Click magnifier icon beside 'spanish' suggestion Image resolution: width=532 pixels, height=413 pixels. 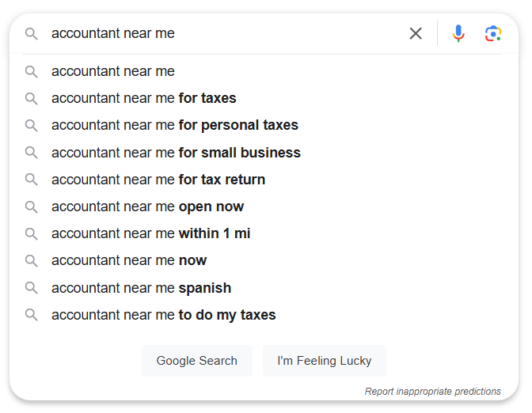point(31,288)
